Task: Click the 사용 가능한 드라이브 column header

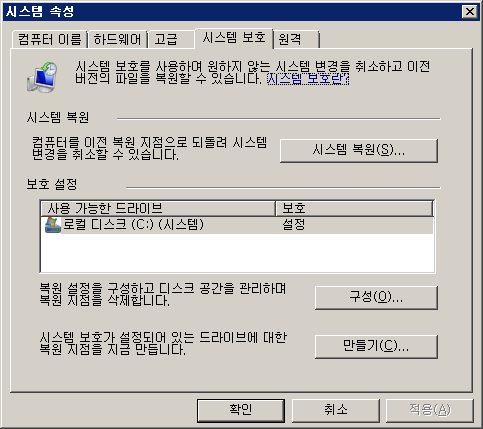Action: pyautogui.click(x=158, y=208)
